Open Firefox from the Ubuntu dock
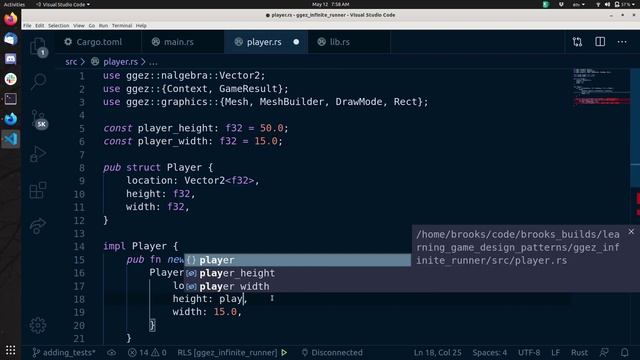The height and width of the screenshot is (360, 640). coord(11,19)
